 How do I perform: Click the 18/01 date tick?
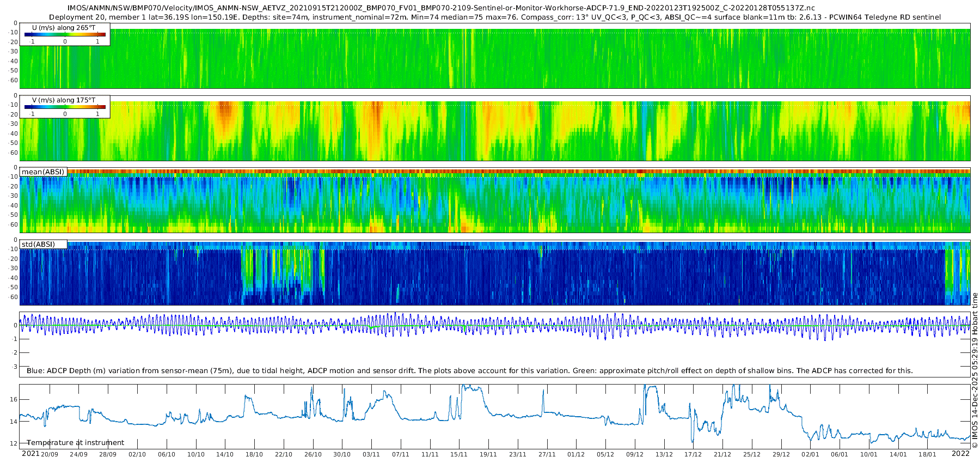(927, 454)
